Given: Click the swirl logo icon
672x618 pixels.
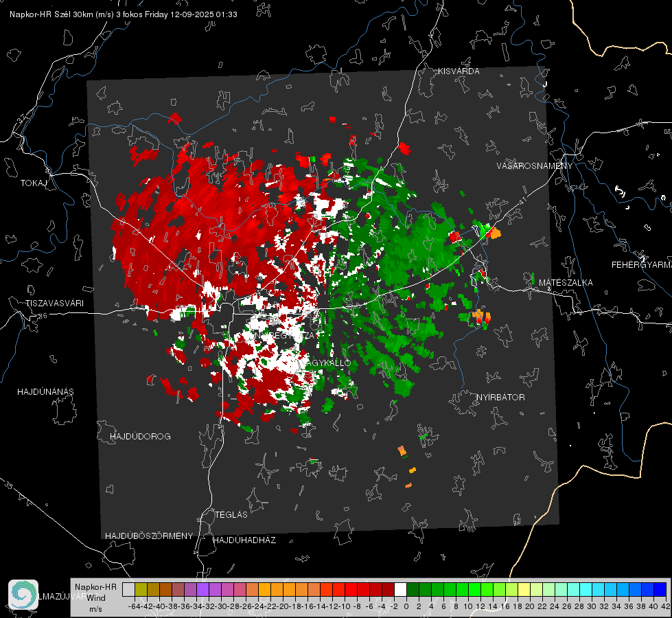Looking at the screenshot, I should pos(23,595).
